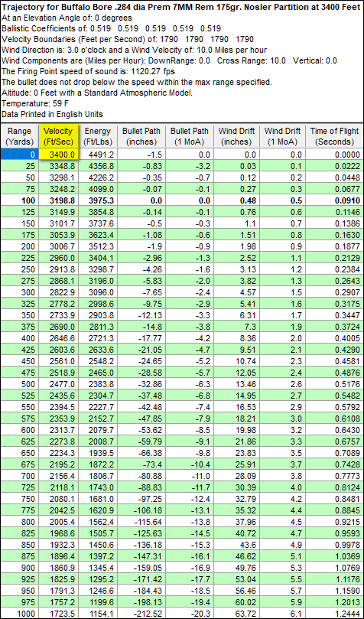Select the 1.2444 time of flight cell
This screenshot has height=619, width=364.
click(335, 614)
